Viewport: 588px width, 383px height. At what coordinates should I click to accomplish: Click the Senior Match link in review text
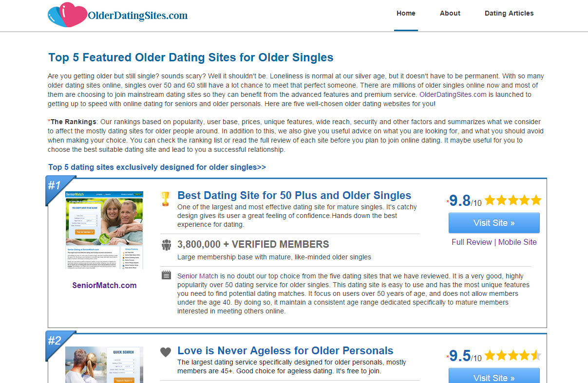click(x=198, y=276)
